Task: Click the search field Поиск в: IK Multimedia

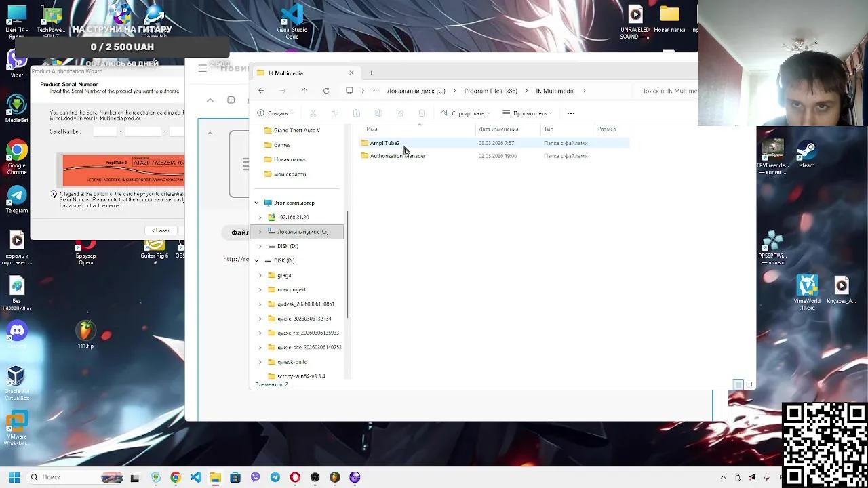Action: pyautogui.click(x=667, y=91)
